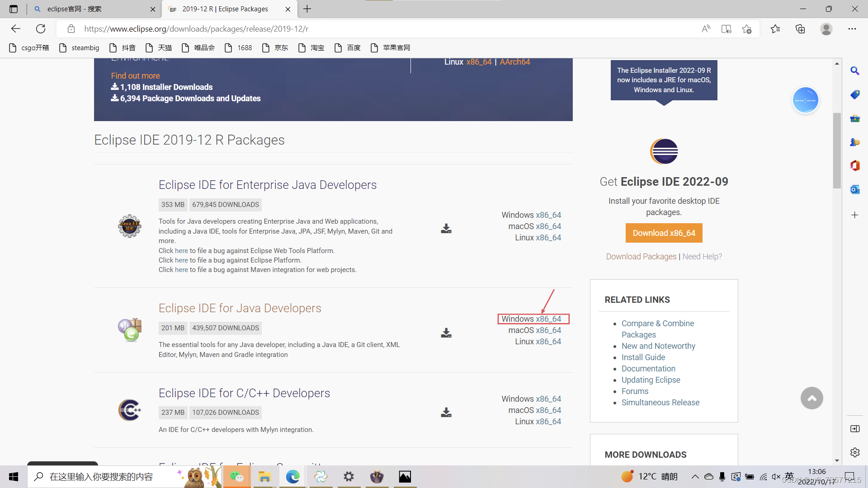Open the Install Guide link
This screenshot has height=488, width=868.
pos(643,357)
